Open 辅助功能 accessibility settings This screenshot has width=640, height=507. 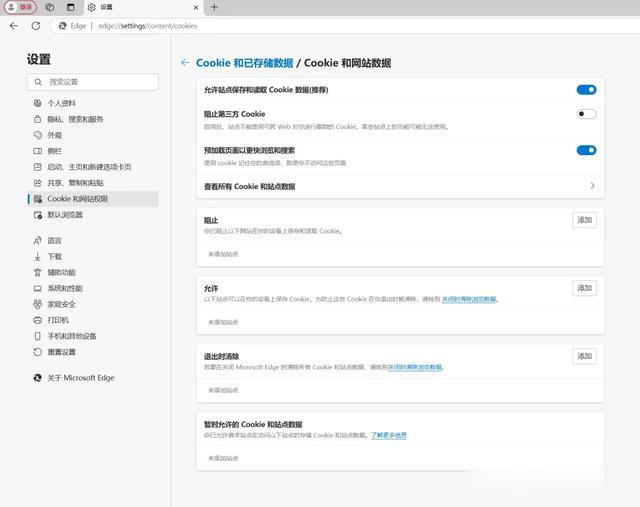(93, 272)
